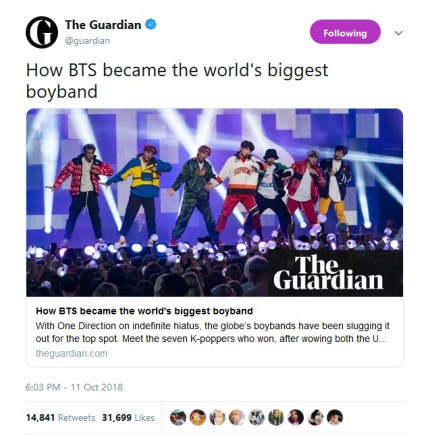Click the second liker avatar

(x=198, y=417)
